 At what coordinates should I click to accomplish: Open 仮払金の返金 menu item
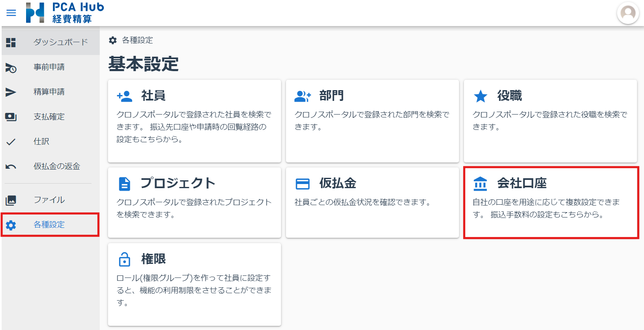click(50, 166)
